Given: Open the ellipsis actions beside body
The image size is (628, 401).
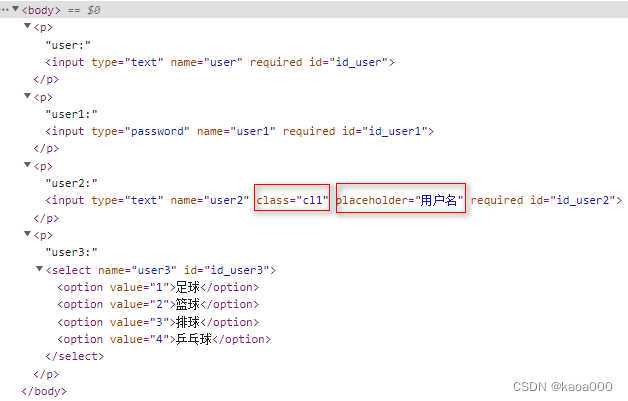Looking at the screenshot, I should (x=4, y=9).
